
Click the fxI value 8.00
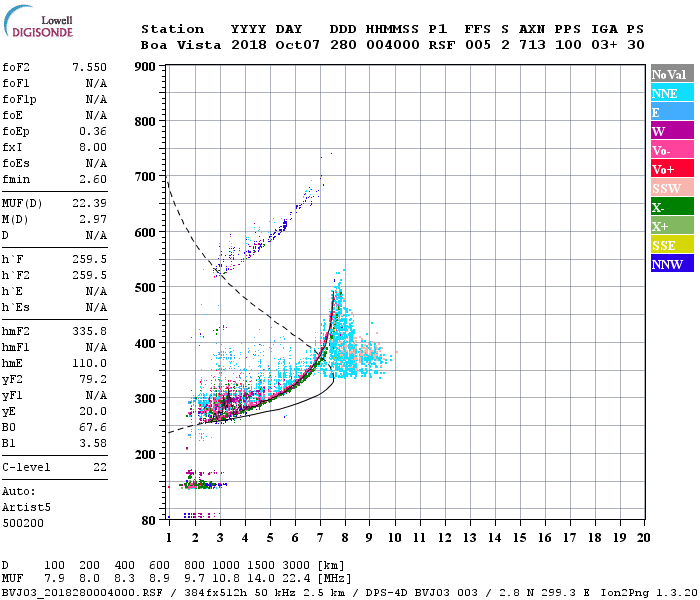pyautogui.click(x=93, y=147)
